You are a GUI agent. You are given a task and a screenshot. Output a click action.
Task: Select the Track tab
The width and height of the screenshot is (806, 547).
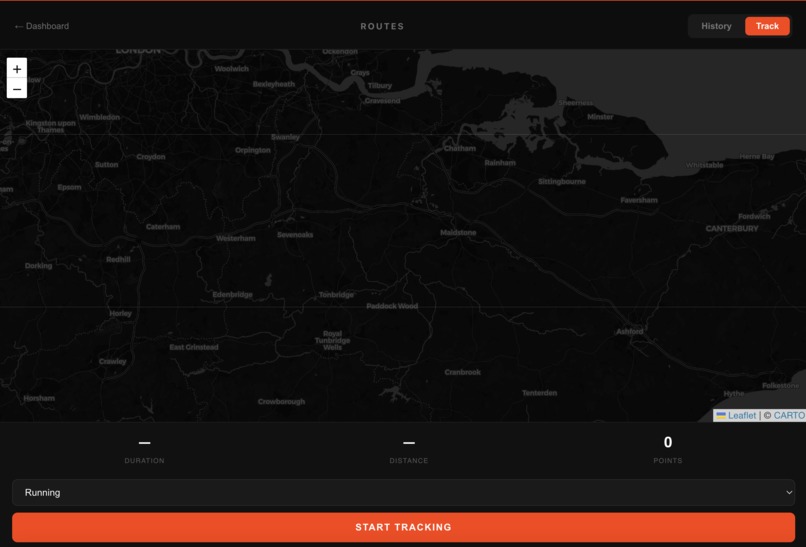[x=767, y=26]
